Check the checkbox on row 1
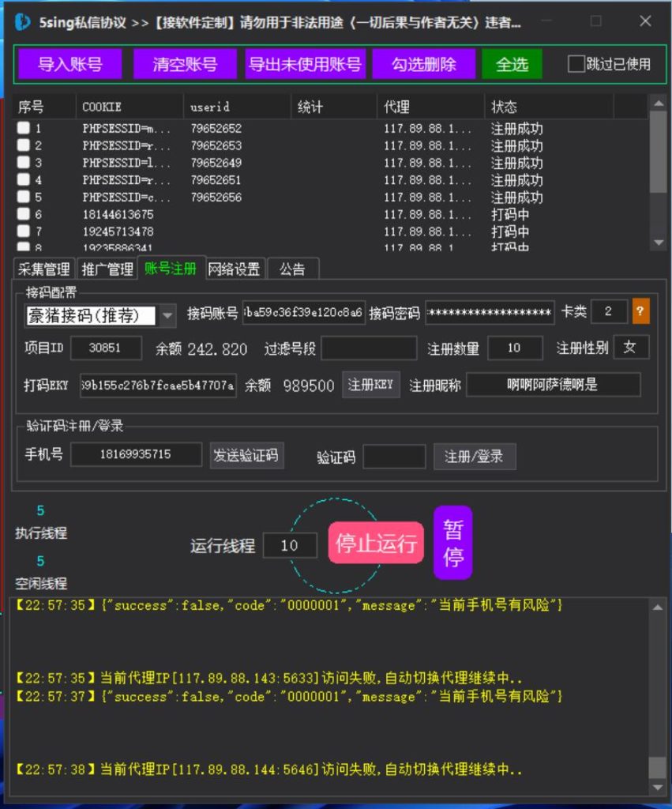 pos(23,126)
